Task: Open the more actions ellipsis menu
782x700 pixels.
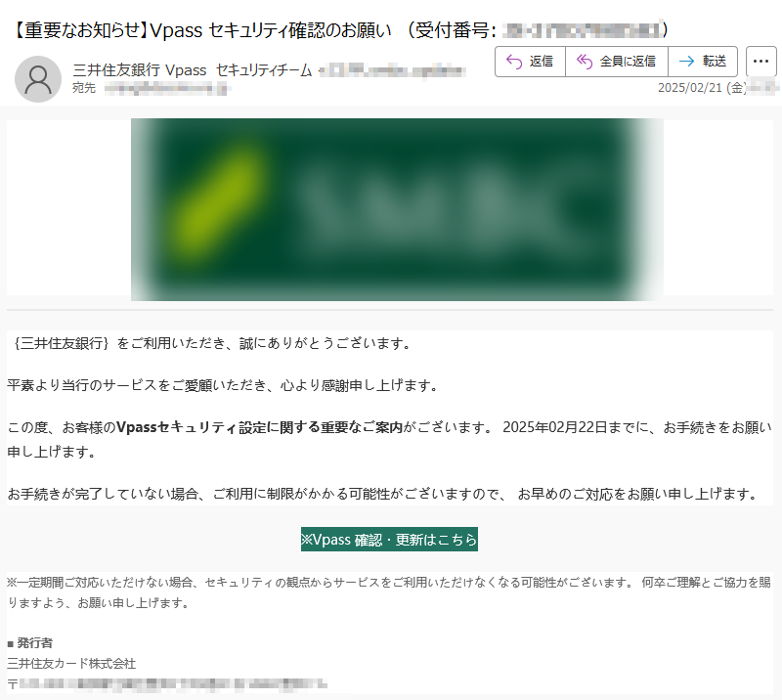Action: point(760,62)
